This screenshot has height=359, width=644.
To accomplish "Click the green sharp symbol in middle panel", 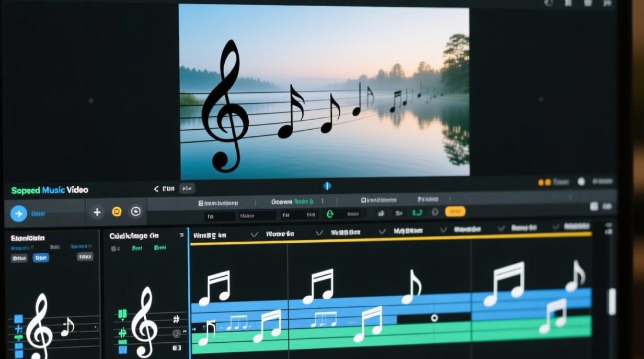I will coord(123,333).
